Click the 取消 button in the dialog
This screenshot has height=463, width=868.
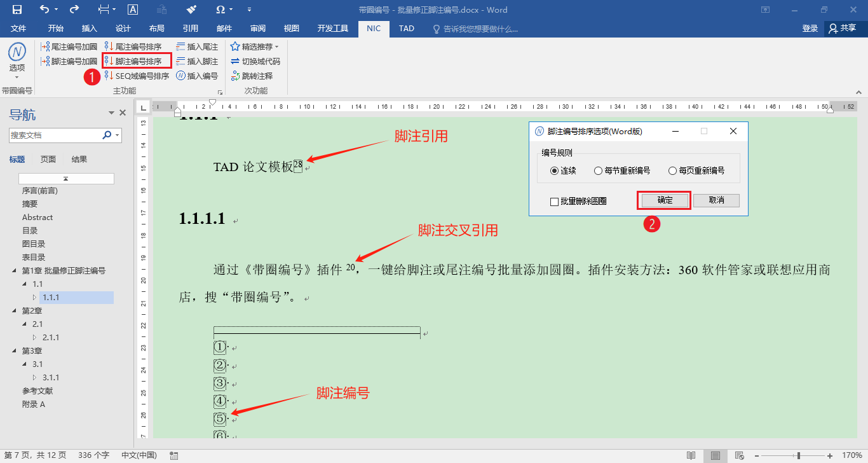click(x=716, y=200)
